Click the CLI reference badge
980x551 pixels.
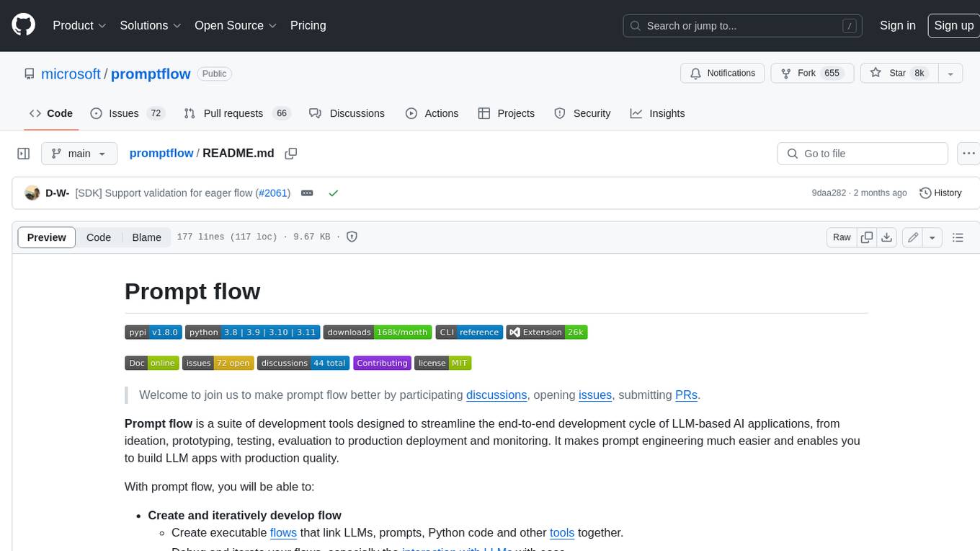(x=469, y=332)
